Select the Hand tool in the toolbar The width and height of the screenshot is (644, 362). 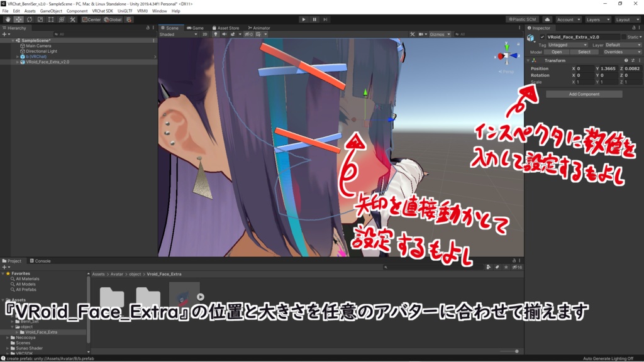8,19
